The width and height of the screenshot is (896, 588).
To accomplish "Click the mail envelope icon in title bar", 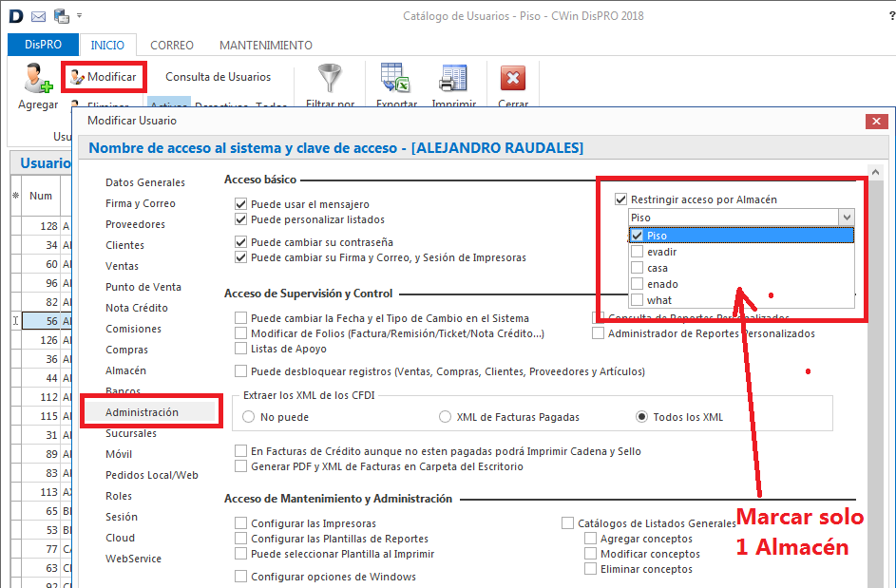I will click(38, 16).
